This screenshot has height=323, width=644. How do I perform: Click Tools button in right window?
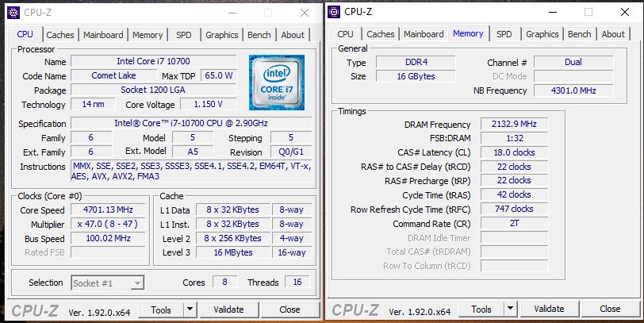[x=481, y=309]
